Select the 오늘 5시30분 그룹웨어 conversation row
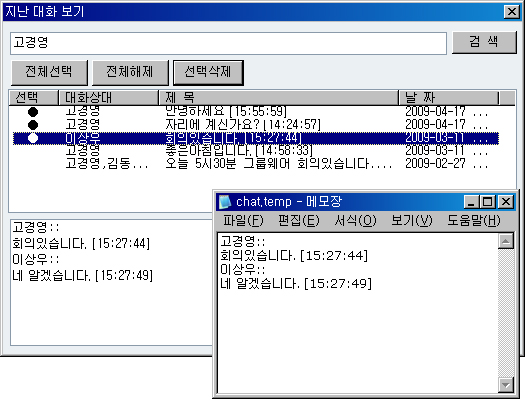This screenshot has height=400, width=525. pyautogui.click(x=256, y=164)
